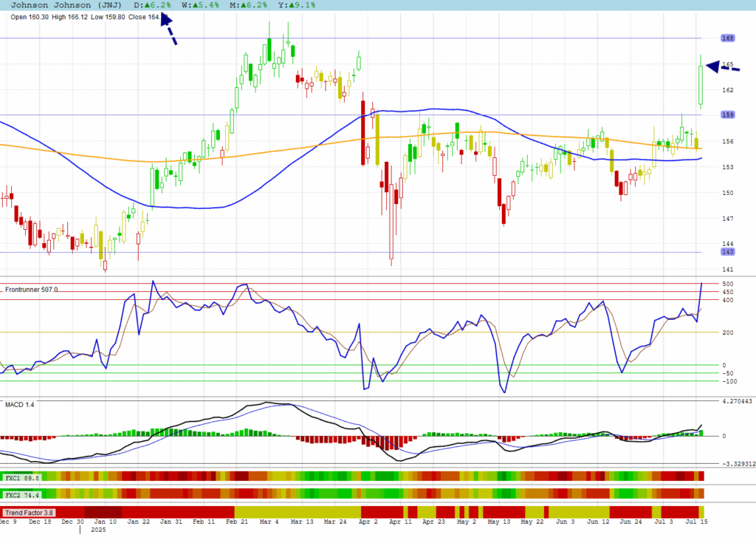Click the 500 level on Frontrunner axis

(x=727, y=284)
